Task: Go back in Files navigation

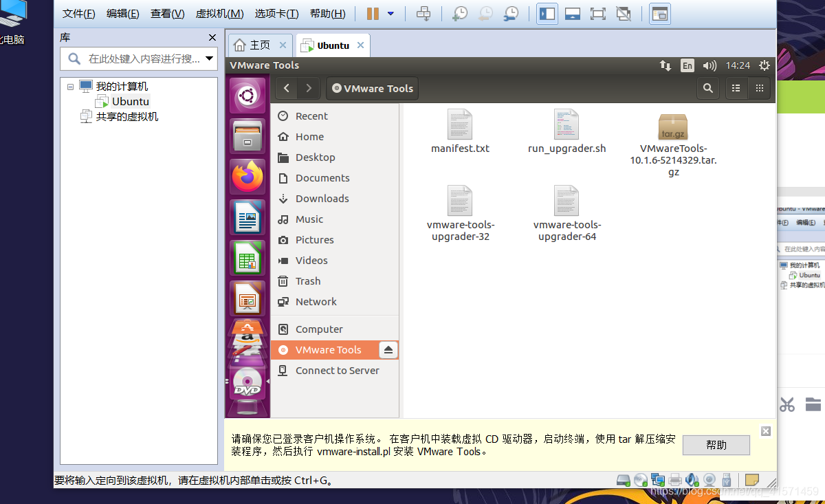Action: click(287, 88)
